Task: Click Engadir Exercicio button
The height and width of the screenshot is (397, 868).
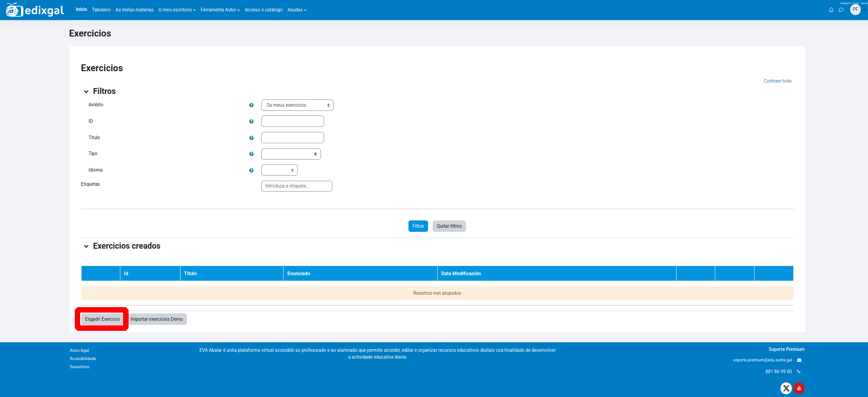Action: coord(102,319)
